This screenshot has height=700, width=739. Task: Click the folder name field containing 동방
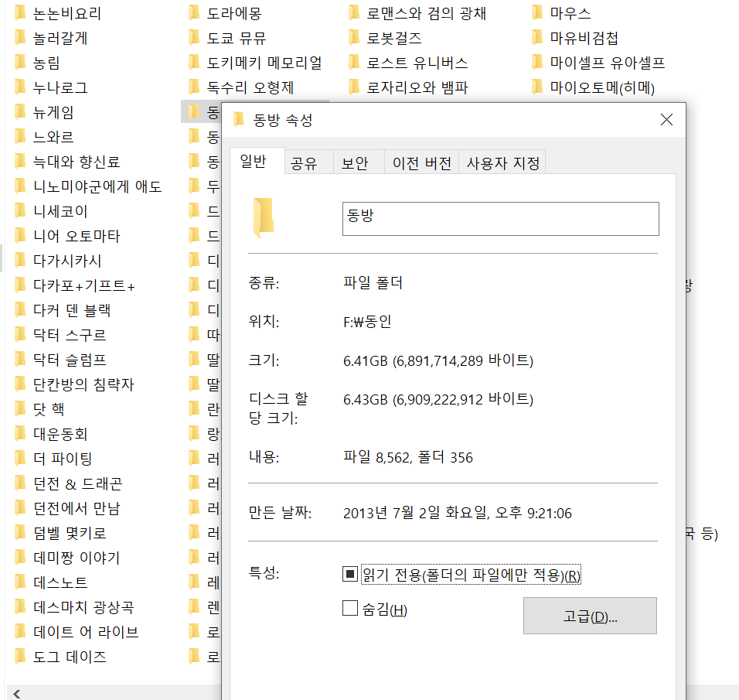pos(500,218)
